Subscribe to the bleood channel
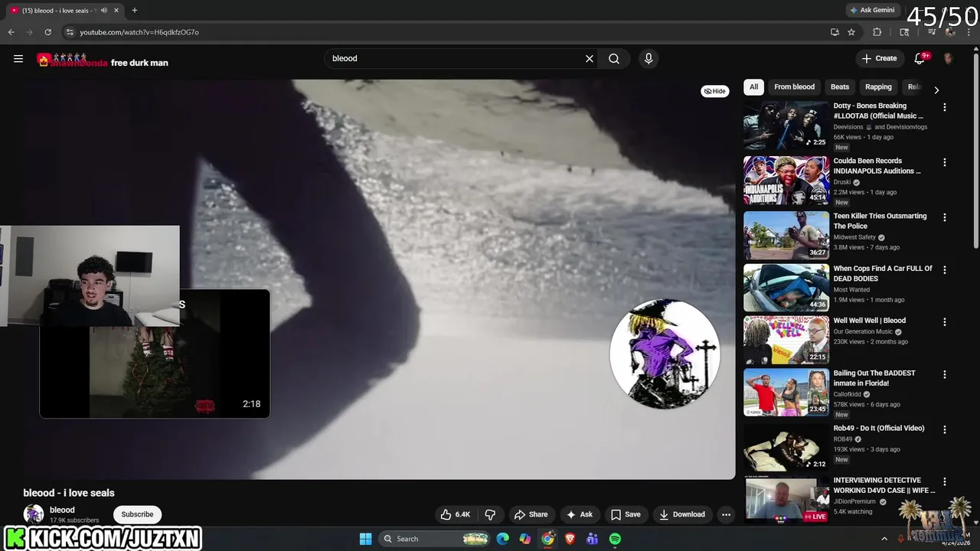This screenshot has width=980, height=551. [x=137, y=514]
